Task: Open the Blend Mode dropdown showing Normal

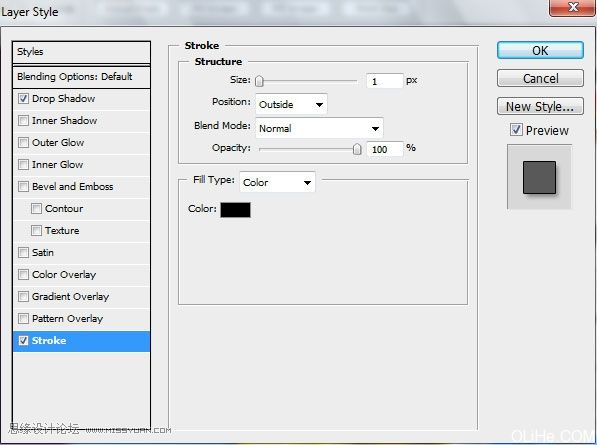Action: [x=319, y=128]
